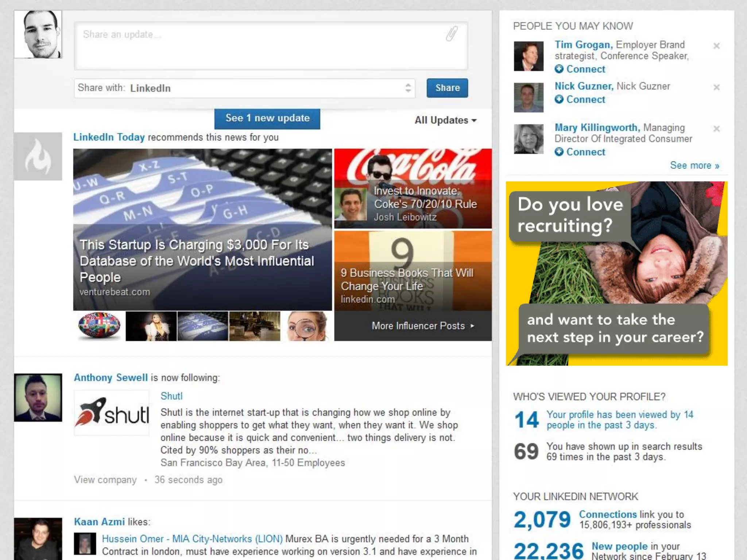Screen dimensions: 747x560
Task: Open the Anthony Sewell profile link
Action: click(x=111, y=377)
